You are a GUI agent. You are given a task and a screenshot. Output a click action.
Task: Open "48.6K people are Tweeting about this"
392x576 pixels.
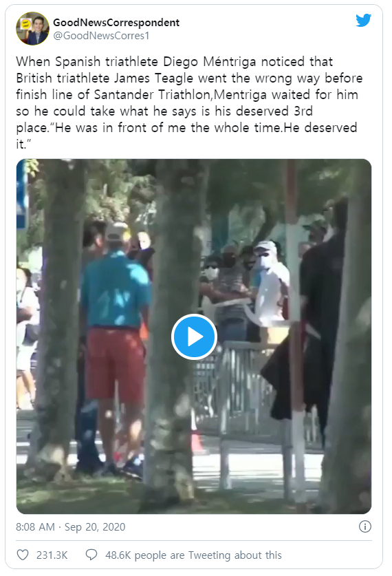(x=193, y=555)
